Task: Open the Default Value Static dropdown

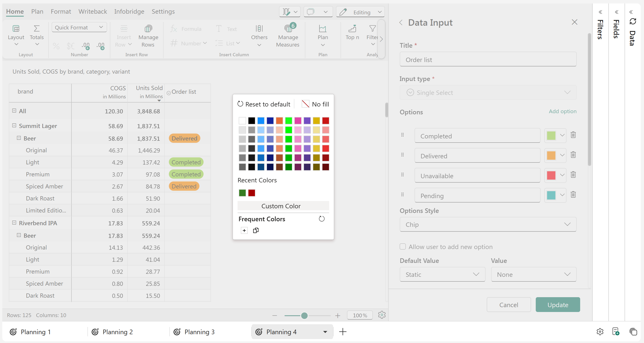Action: tap(442, 274)
